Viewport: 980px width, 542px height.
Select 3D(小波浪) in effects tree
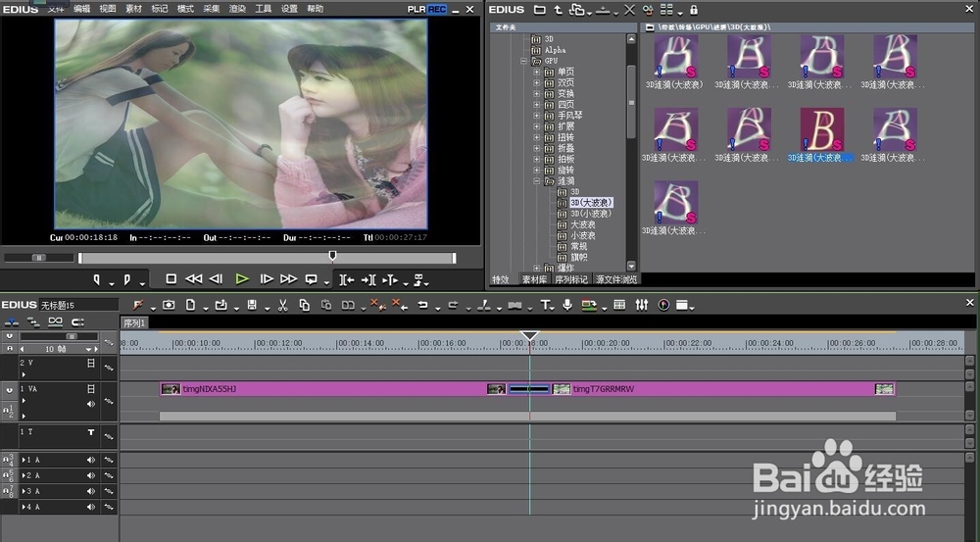click(590, 214)
